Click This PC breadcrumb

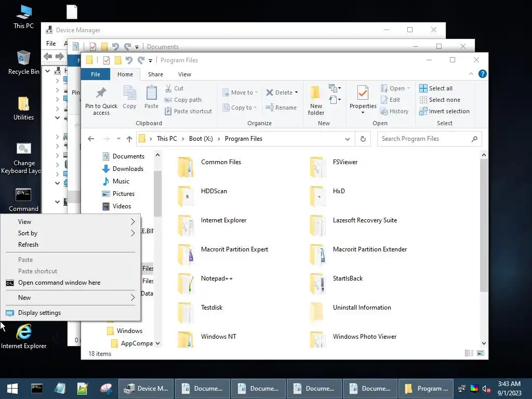coord(167,139)
